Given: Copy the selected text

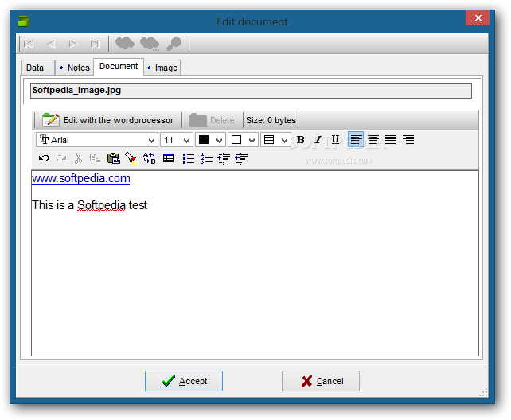Looking at the screenshot, I should tap(96, 158).
